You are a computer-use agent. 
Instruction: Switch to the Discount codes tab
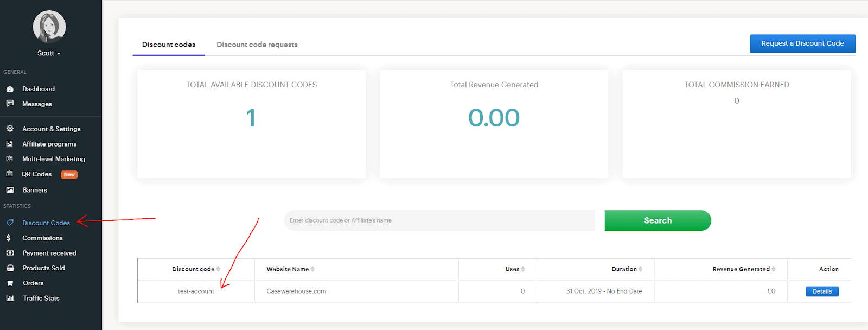click(169, 45)
